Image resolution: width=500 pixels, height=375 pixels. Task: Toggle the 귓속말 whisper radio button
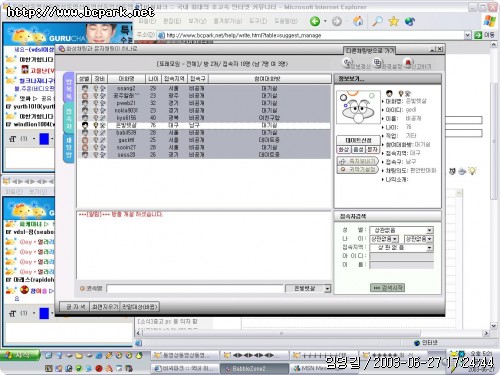click(x=82, y=288)
